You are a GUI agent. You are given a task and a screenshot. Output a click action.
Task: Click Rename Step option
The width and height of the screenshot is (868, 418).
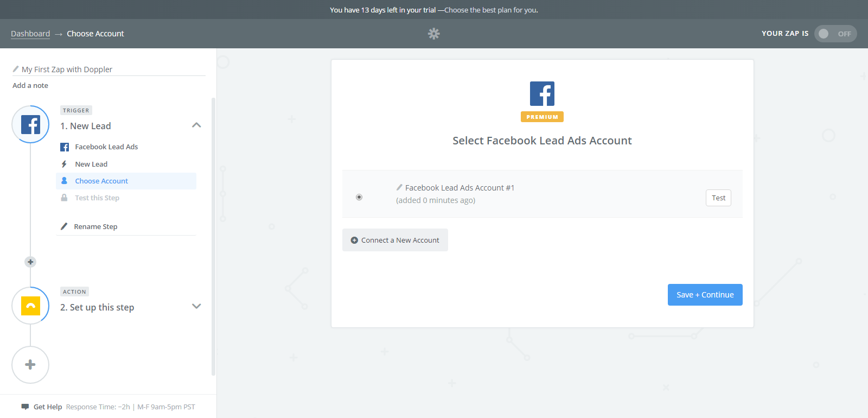95,226
